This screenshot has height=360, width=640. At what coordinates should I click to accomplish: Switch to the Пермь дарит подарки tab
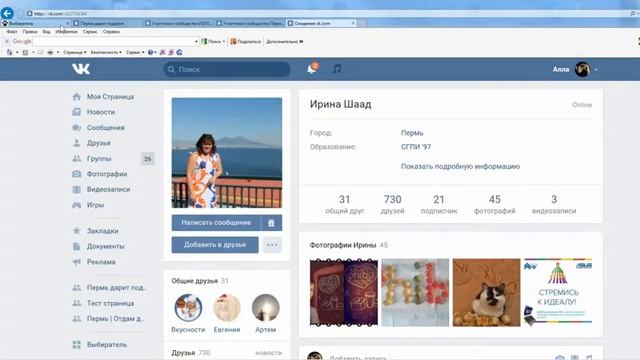coord(107,23)
